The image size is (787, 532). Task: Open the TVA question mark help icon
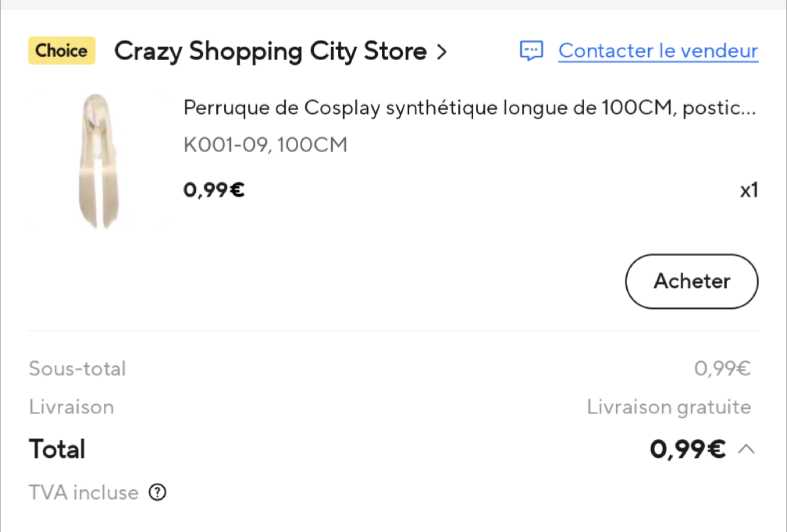157,492
